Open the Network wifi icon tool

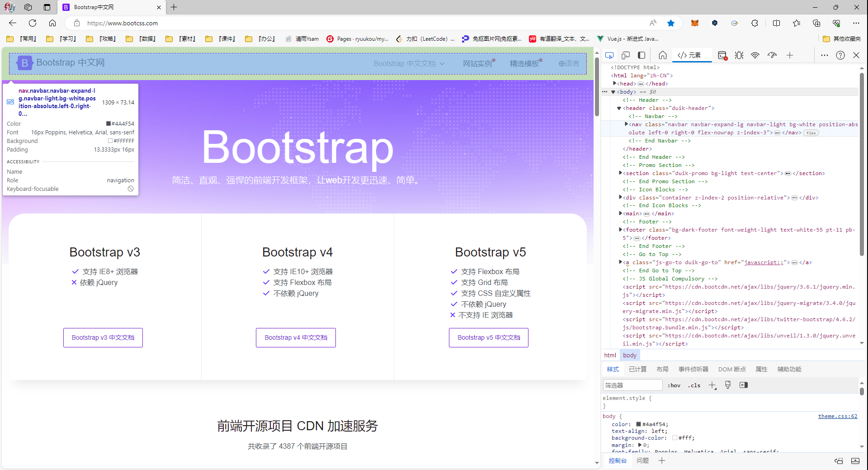[x=755, y=55]
